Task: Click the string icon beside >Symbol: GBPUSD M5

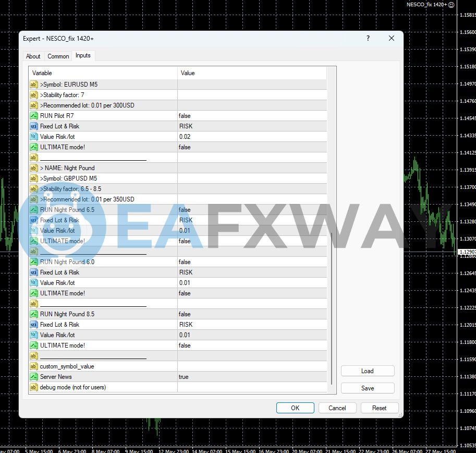Action: pyautogui.click(x=34, y=178)
